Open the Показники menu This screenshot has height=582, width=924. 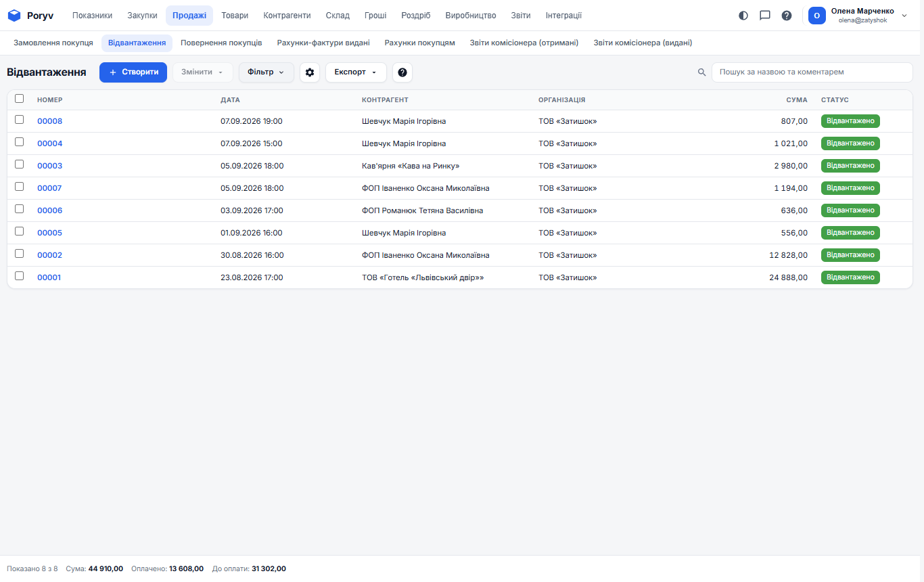click(x=93, y=16)
